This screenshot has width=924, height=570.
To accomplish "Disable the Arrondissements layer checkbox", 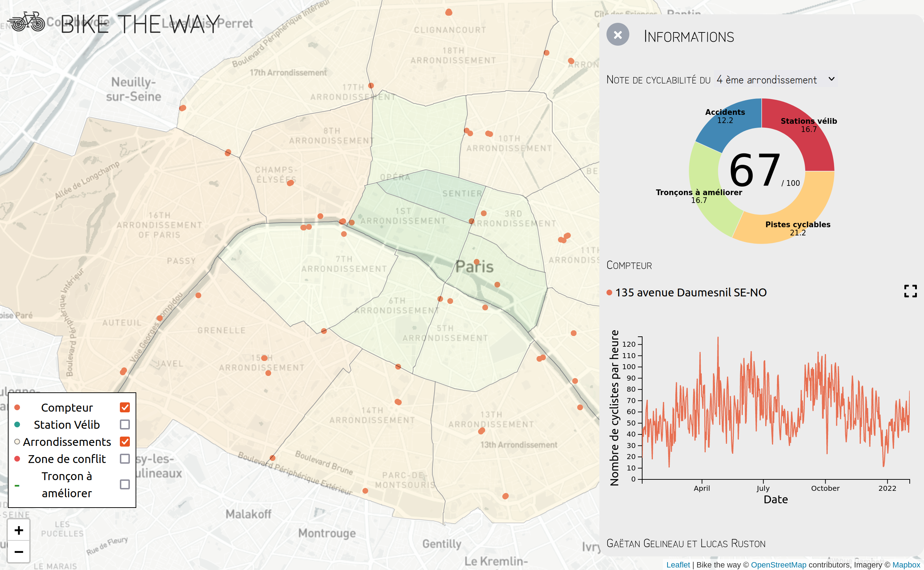I will click(x=125, y=442).
